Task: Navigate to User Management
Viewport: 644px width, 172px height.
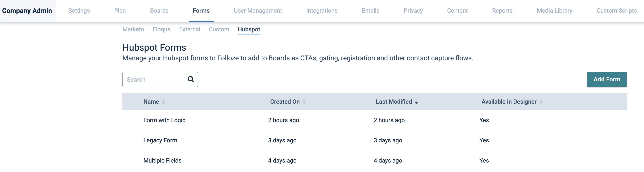Action: 258,11
